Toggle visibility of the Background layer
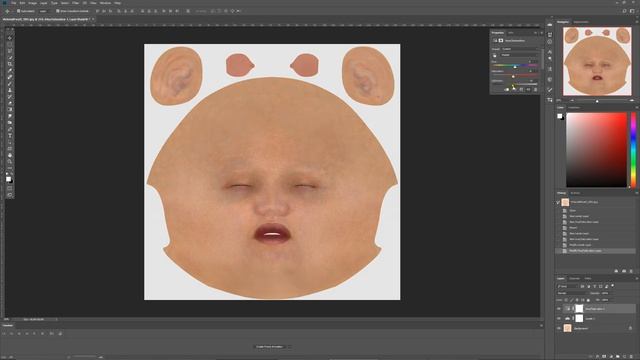The height and width of the screenshot is (360, 640). 559,328
